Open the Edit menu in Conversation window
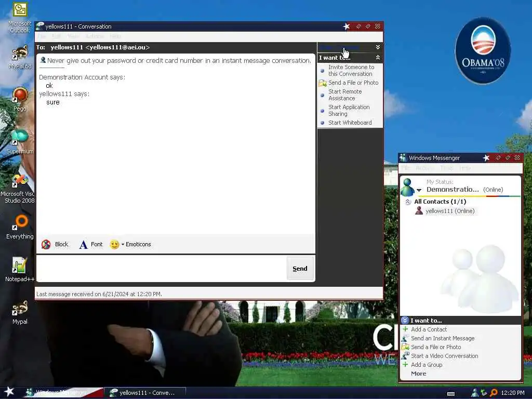 (56, 36)
